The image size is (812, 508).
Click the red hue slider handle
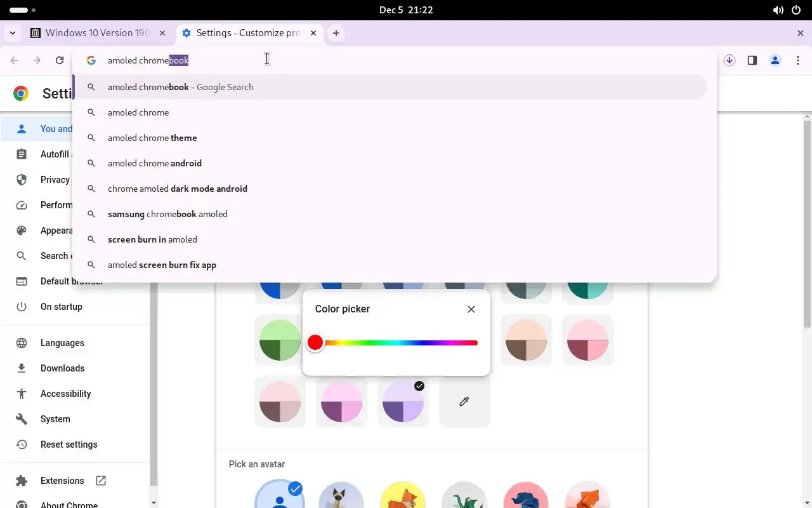tap(315, 343)
